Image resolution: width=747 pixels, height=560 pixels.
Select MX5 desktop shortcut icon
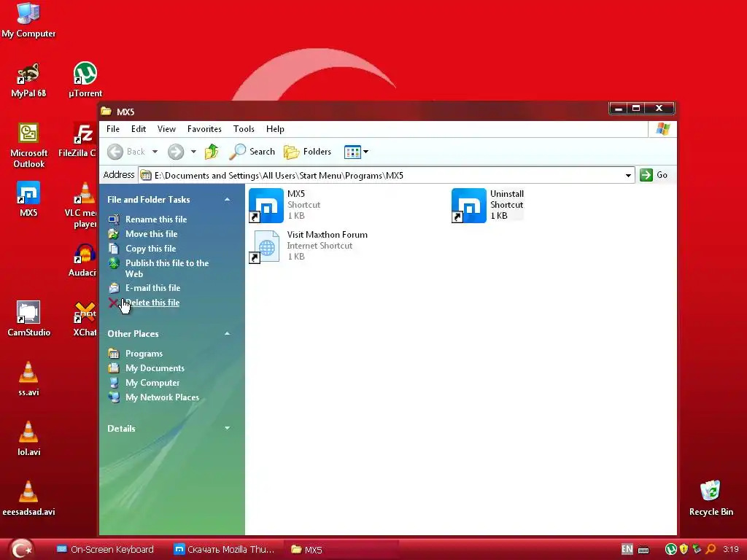click(x=28, y=199)
